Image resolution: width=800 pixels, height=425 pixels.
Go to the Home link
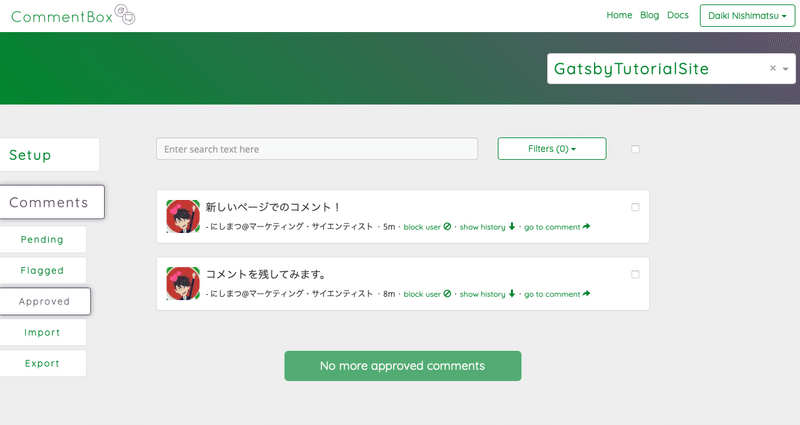(619, 15)
